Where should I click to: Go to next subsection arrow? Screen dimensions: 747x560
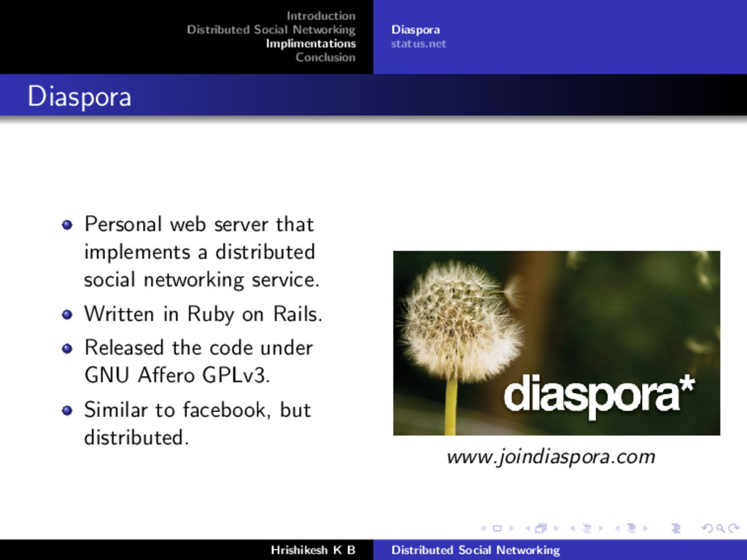click(x=601, y=528)
